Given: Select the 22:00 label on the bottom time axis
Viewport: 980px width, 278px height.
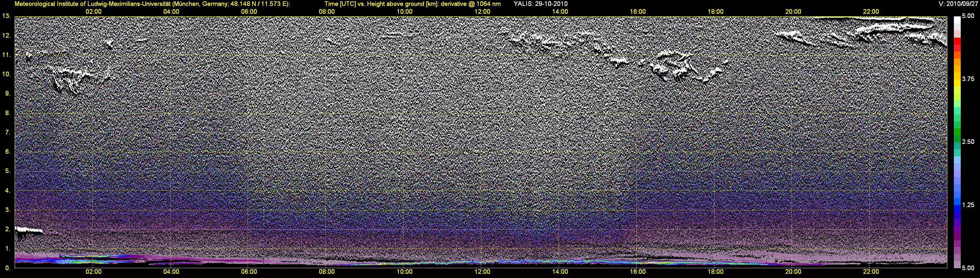Looking at the screenshot, I should click(x=871, y=272).
